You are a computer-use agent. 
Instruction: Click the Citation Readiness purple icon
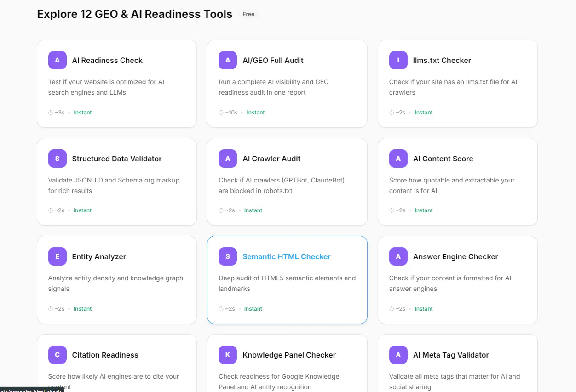coord(58,355)
